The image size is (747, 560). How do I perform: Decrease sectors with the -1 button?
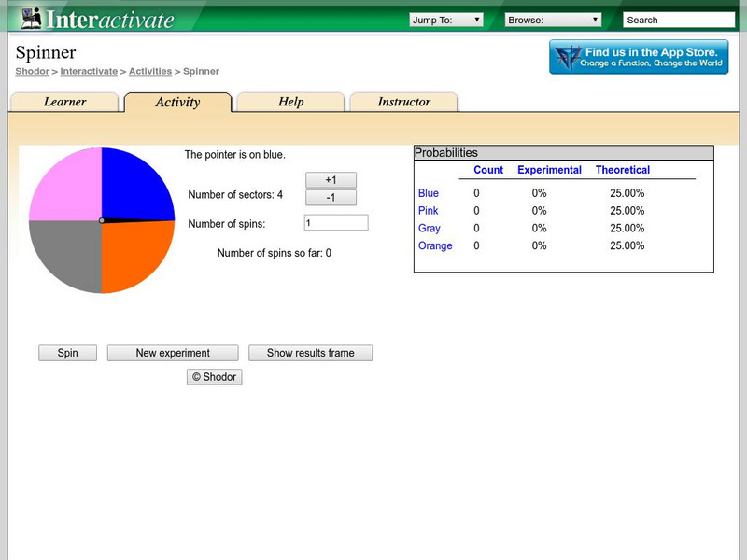coord(331,198)
